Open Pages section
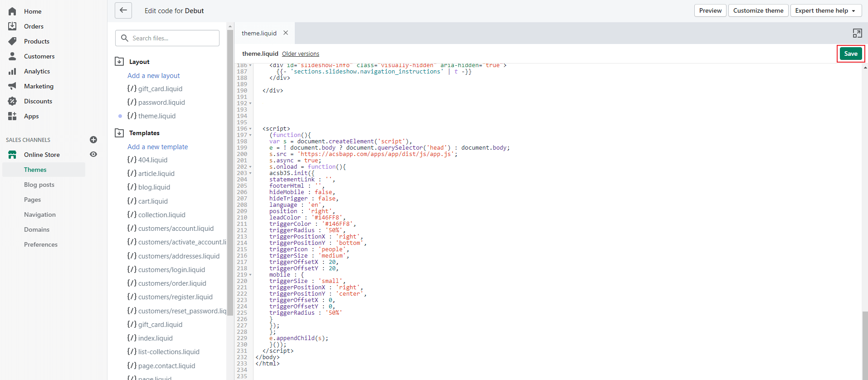Viewport: 868px width, 380px height. pos(32,200)
